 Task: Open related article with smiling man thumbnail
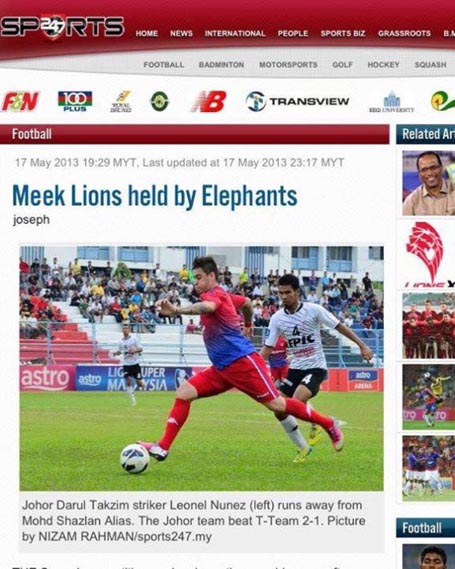pyautogui.click(x=429, y=183)
